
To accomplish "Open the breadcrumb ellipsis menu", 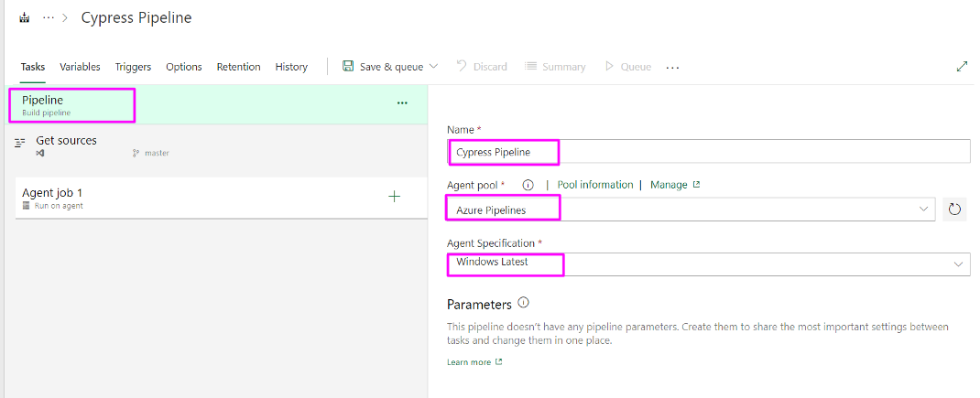I will coord(49,18).
